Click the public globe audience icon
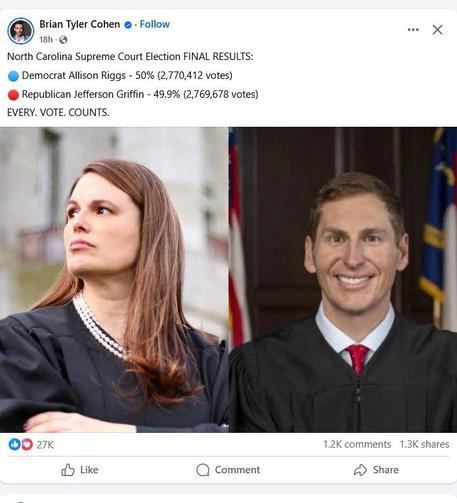 click(x=63, y=40)
